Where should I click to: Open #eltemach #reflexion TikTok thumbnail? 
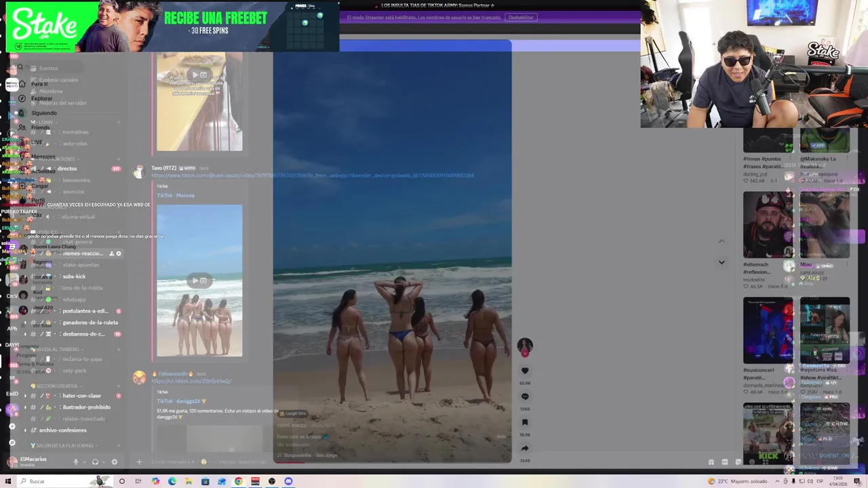pos(768,224)
